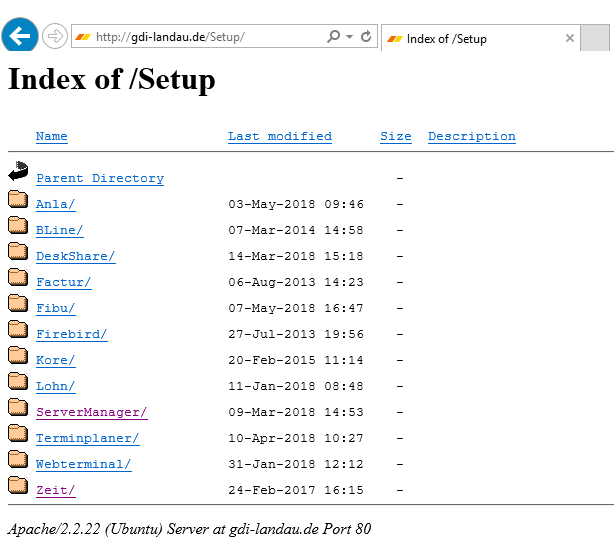Click the folder icon beside Anla/

click(18, 199)
